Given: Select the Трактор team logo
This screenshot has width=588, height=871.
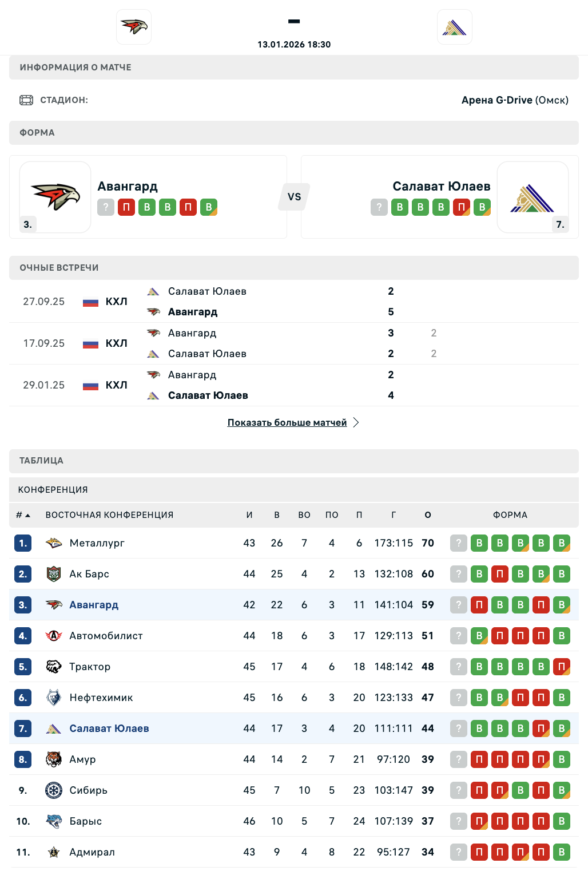Looking at the screenshot, I should [54, 667].
